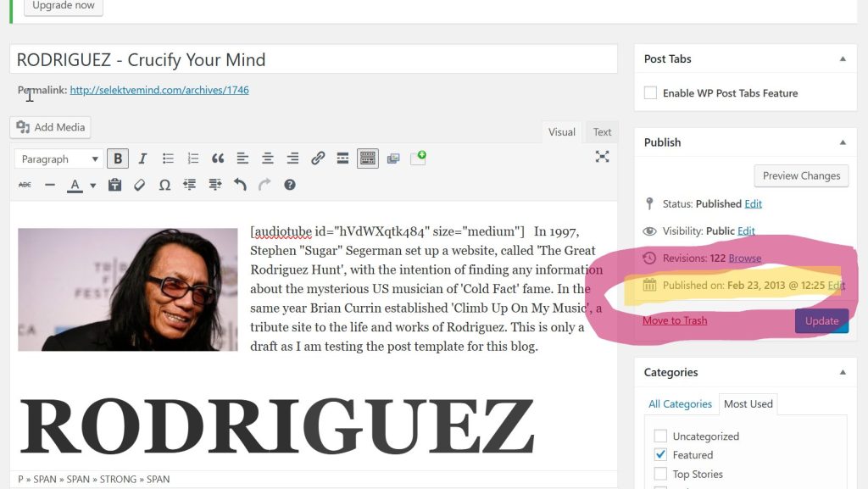
Task: Collapse the Categories panel
Action: 843,372
